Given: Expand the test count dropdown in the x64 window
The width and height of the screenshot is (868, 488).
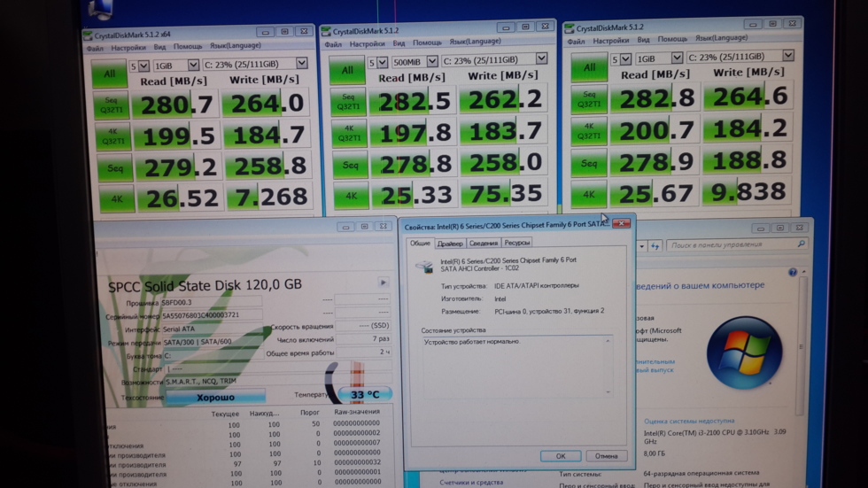Looking at the screenshot, I should tap(139, 66).
